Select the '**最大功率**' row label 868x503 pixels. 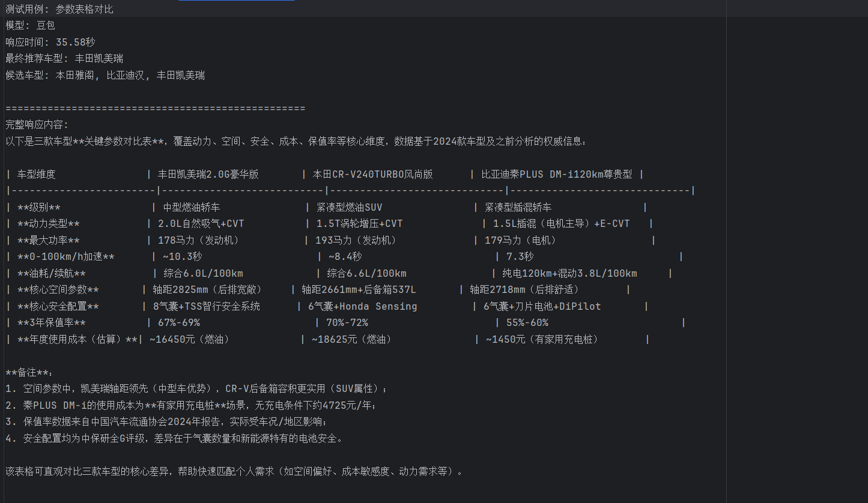(x=49, y=240)
